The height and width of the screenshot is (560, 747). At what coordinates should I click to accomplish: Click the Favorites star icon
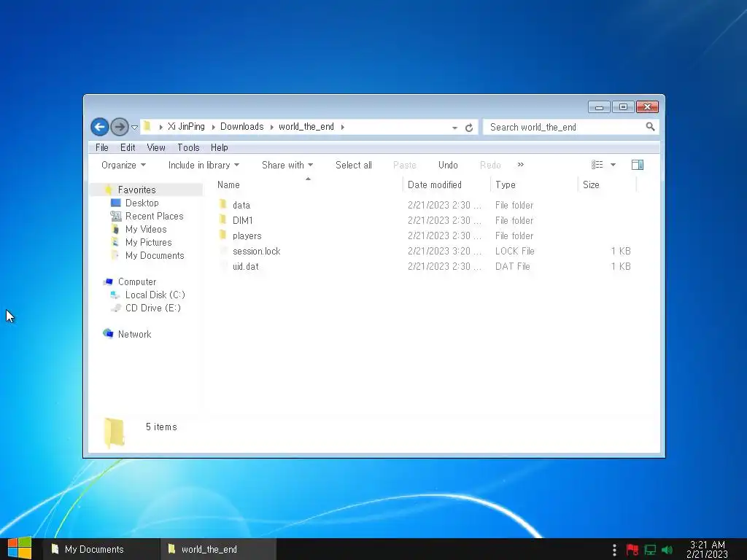click(x=109, y=190)
